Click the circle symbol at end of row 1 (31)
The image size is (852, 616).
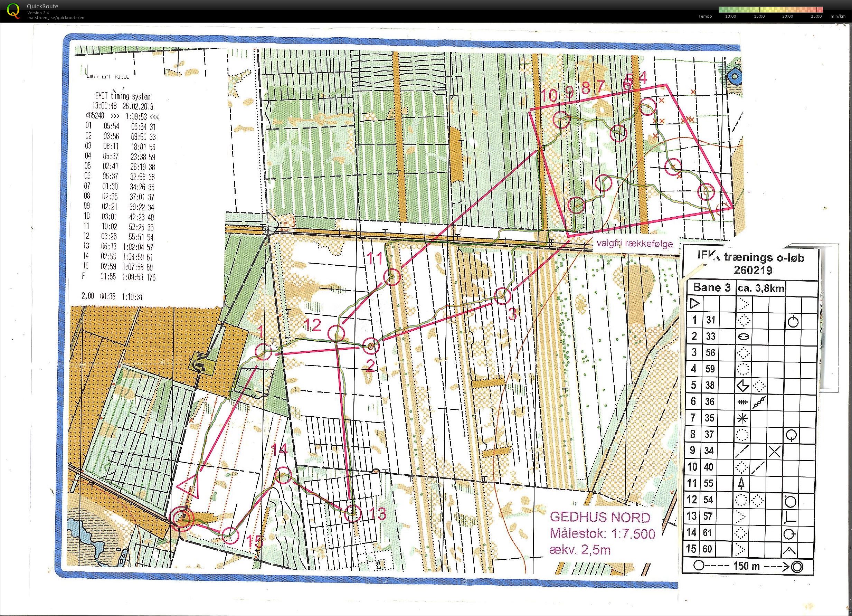coord(793,321)
